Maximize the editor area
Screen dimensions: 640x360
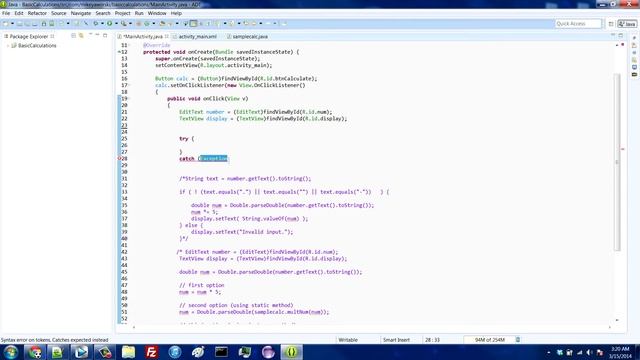[x=620, y=36]
